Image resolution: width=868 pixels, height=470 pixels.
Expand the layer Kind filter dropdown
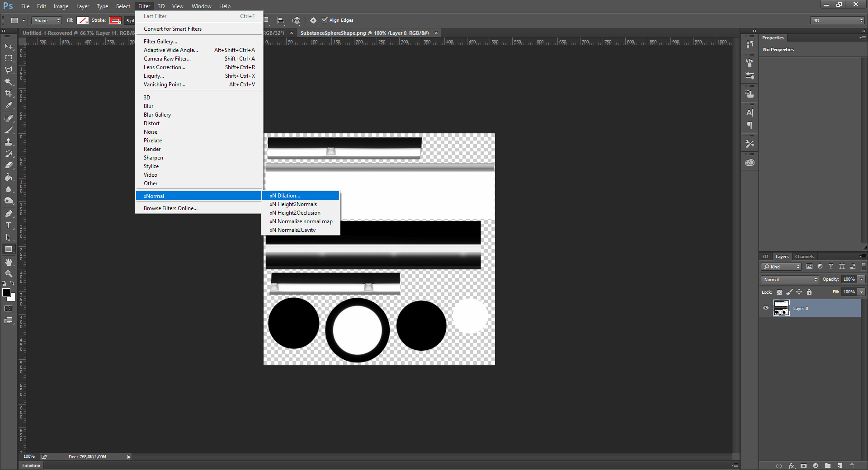tap(781, 267)
